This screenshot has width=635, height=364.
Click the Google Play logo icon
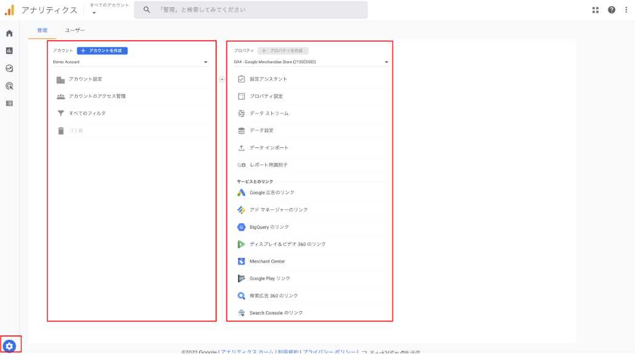click(242, 278)
